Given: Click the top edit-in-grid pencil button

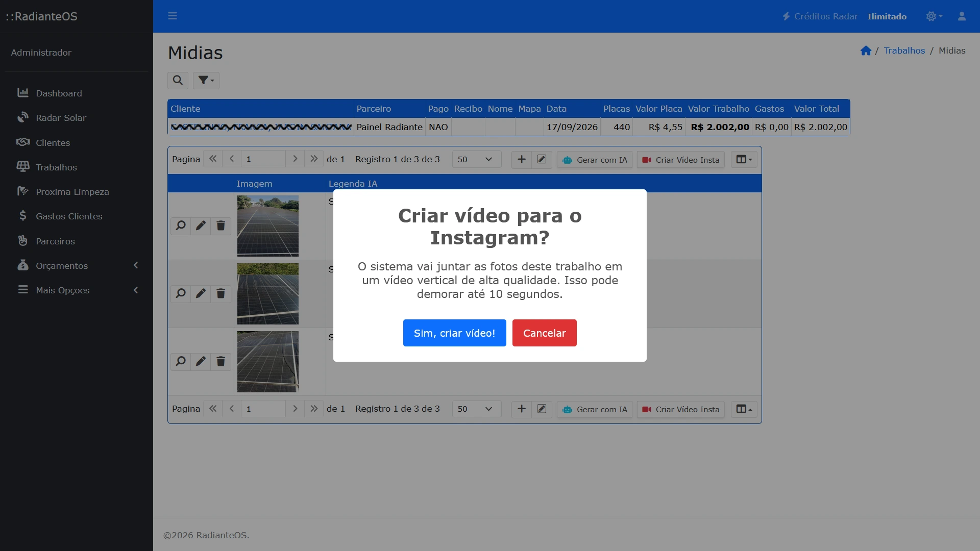Looking at the screenshot, I should 542,159.
